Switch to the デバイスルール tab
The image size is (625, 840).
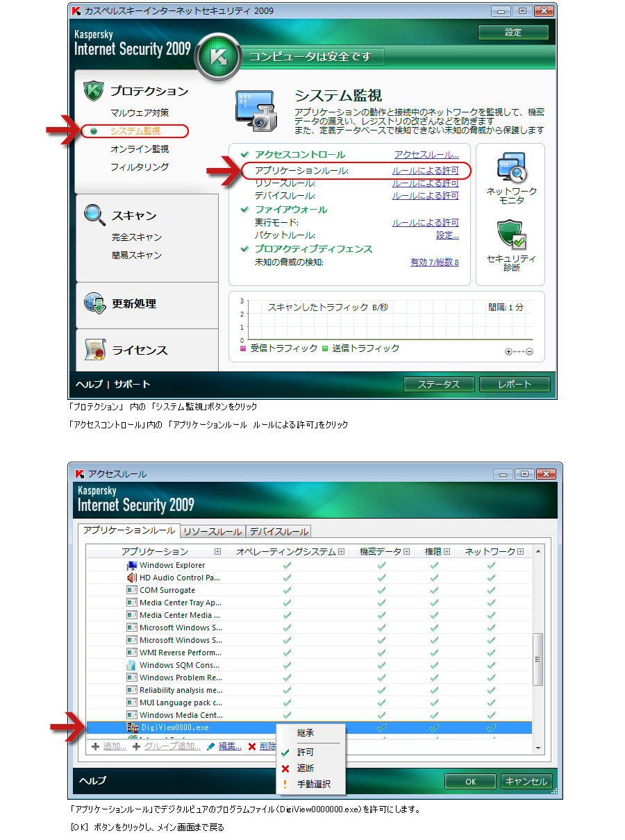pyautogui.click(x=278, y=532)
